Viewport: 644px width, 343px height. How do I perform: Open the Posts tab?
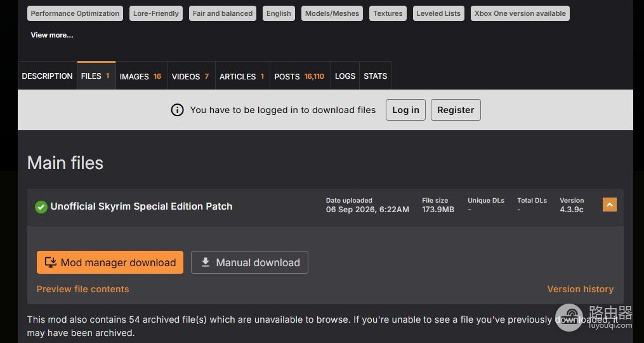pos(300,76)
